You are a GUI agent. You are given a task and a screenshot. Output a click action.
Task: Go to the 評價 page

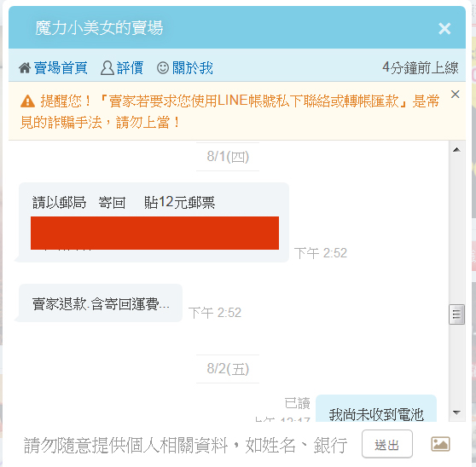tap(130, 67)
